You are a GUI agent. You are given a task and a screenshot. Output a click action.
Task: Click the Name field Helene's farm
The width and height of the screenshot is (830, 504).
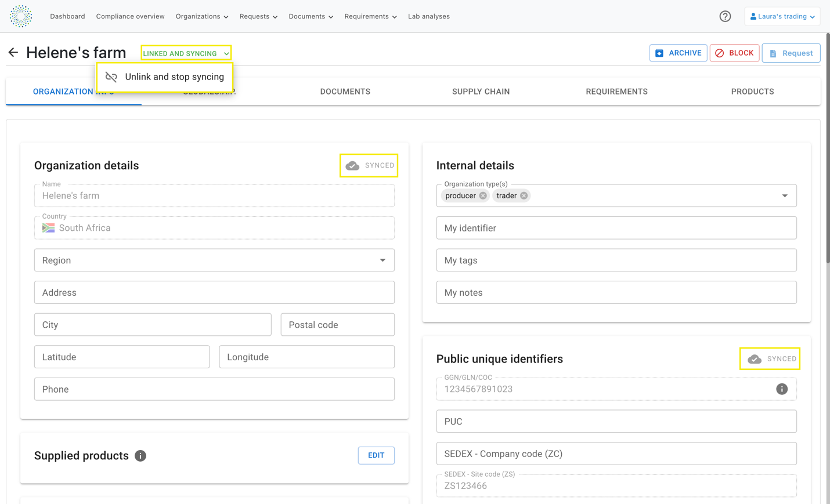click(x=214, y=195)
